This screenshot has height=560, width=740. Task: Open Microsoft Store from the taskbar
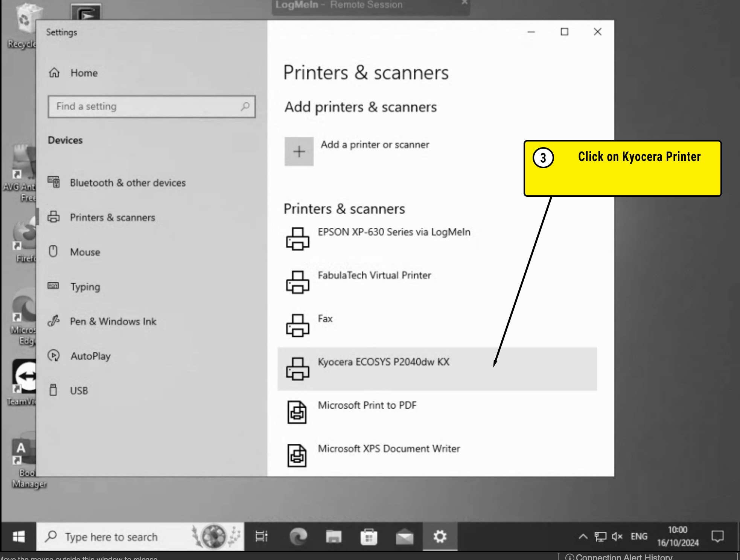pyautogui.click(x=369, y=537)
